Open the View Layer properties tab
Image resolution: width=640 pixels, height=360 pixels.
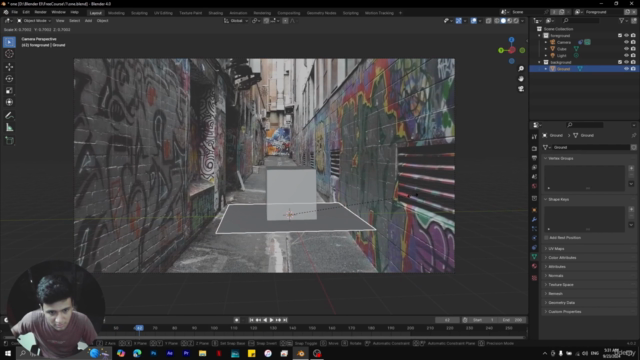534,167
